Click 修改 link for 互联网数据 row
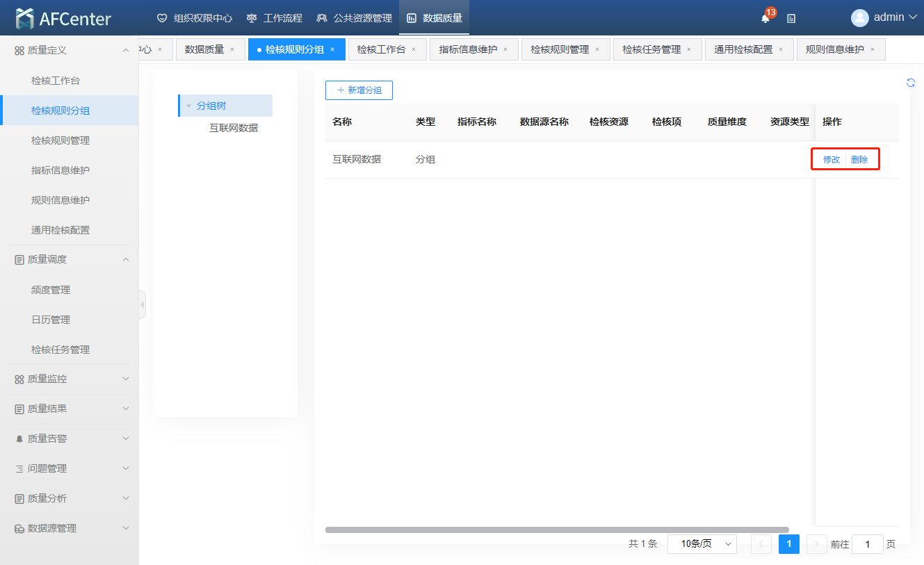The height and width of the screenshot is (565, 924). click(x=832, y=160)
